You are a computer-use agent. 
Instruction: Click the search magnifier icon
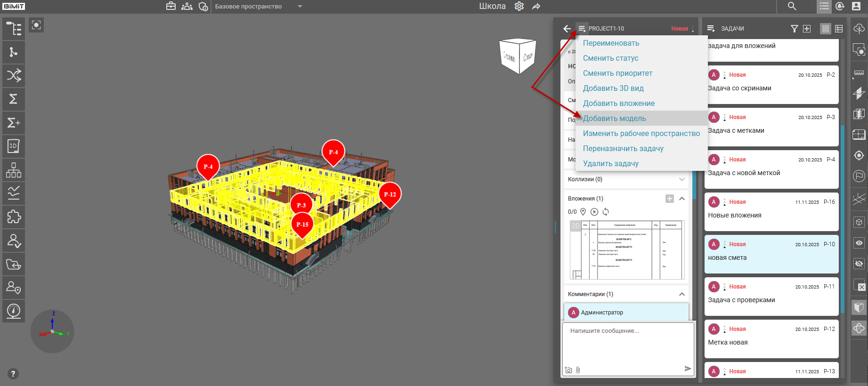(x=792, y=7)
